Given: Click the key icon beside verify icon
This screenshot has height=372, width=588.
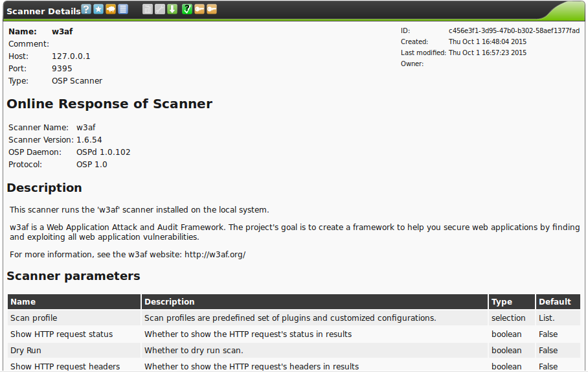Looking at the screenshot, I should (x=199, y=9).
